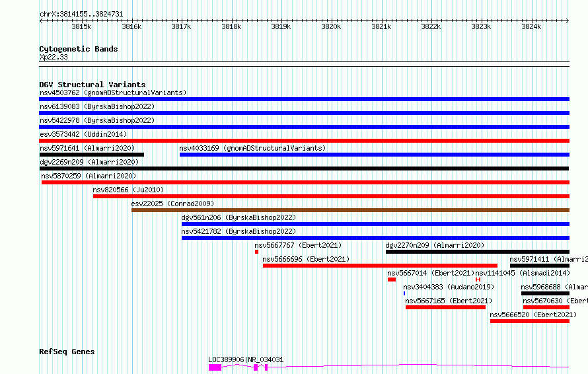Click the dgv2269n209 Almarri2020 label
588x374 pixels.
(x=89, y=162)
